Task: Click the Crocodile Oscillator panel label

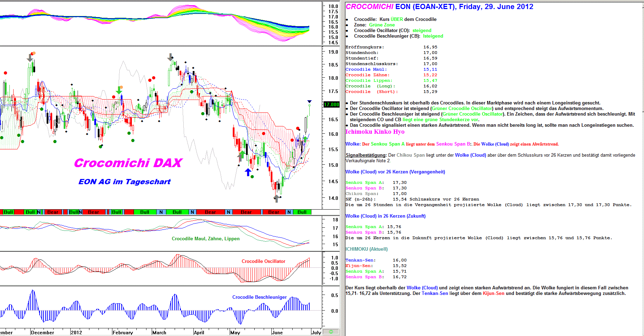Action: [263, 261]
